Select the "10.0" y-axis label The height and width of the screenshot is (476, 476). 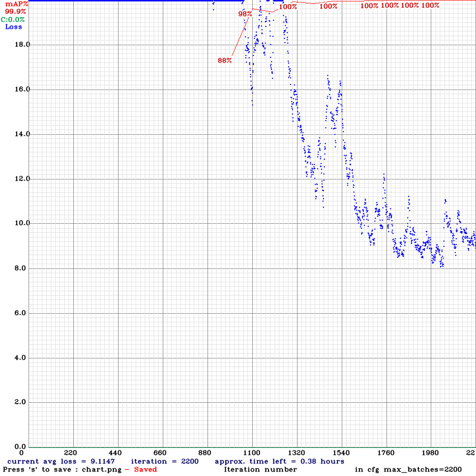point(22,223)
